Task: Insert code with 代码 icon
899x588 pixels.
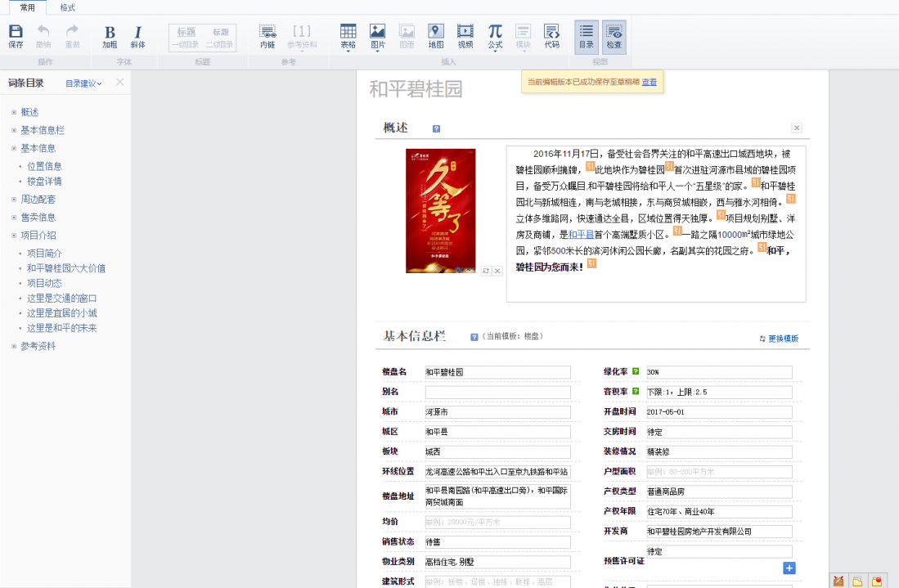Action: click(x=551, y=36)
